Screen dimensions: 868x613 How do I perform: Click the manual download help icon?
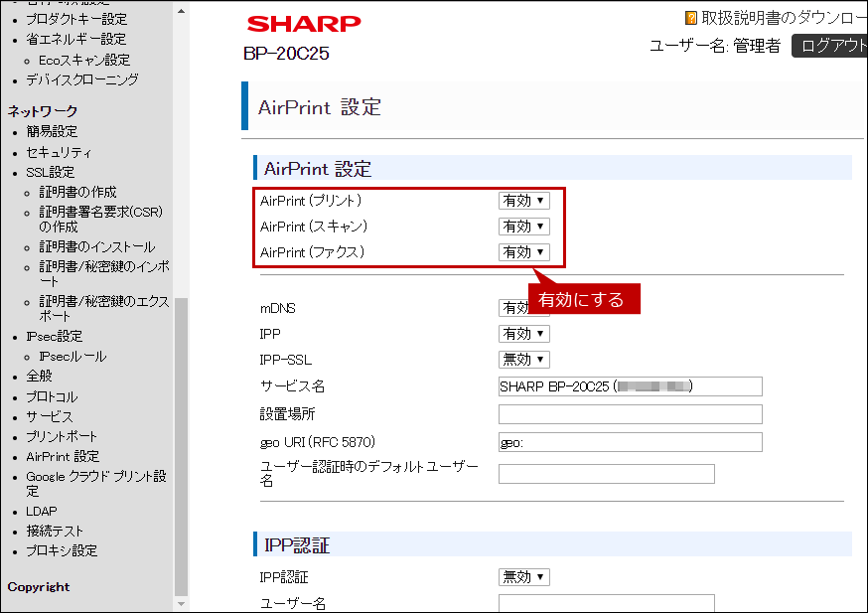691,18
